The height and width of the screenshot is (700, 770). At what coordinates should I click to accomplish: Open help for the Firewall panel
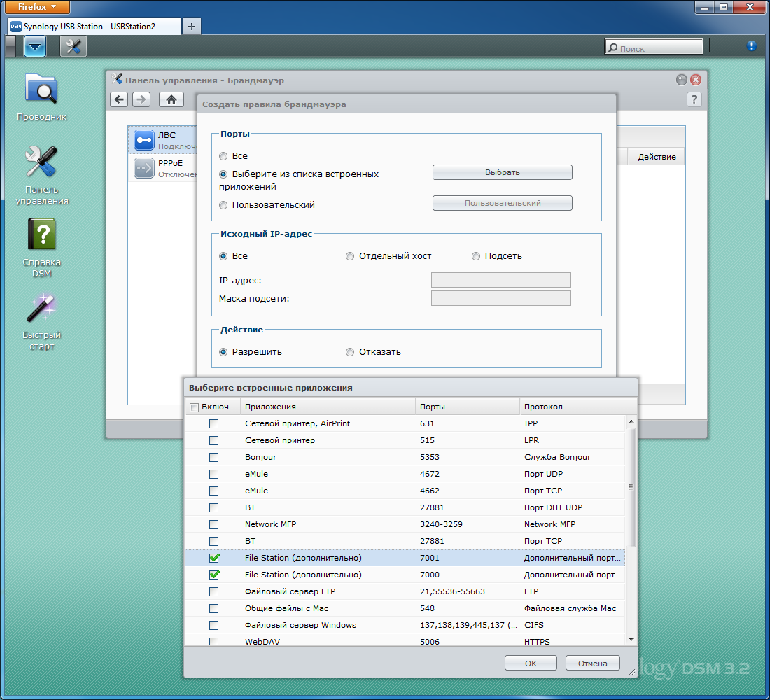point(694,99)
